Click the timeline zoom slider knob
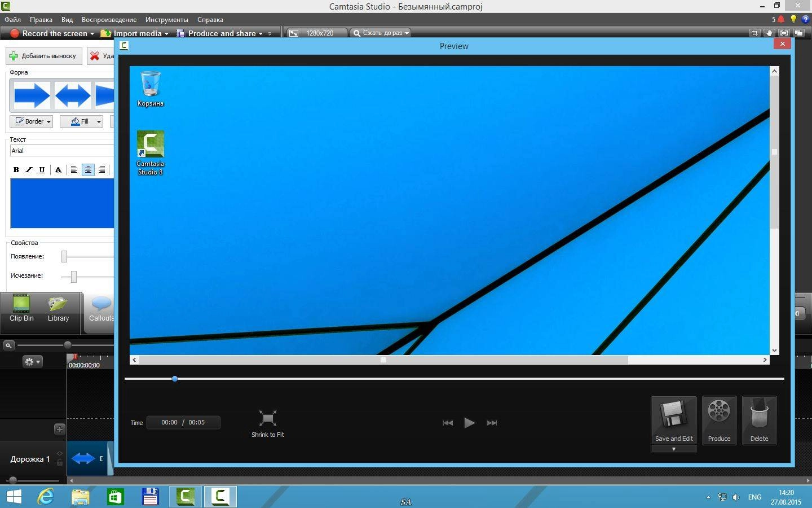 pos(68,345)
